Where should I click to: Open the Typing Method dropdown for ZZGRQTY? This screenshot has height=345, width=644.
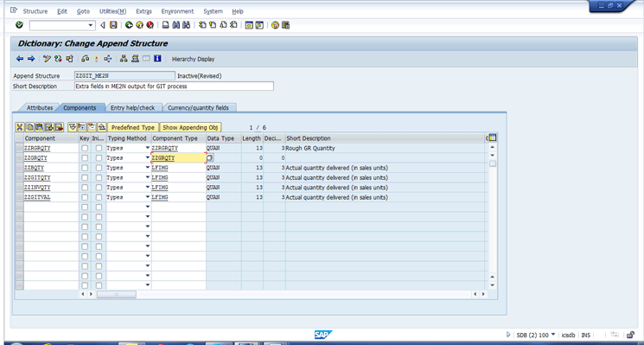[x=148, y=157]
